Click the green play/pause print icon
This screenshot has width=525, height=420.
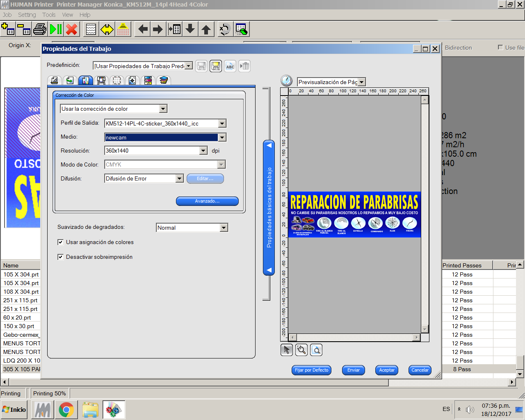pyautogui.click(x=56, y=30)
